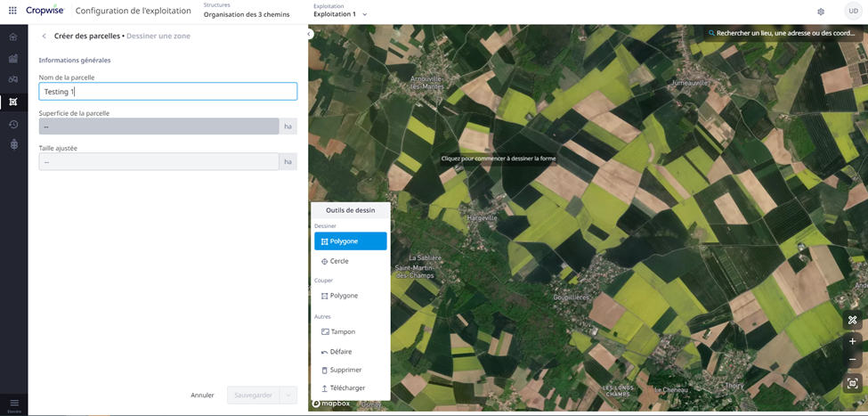Click the settings gear in the header
This screenshot has height=416, width=868.
click(x=821, y=12)
